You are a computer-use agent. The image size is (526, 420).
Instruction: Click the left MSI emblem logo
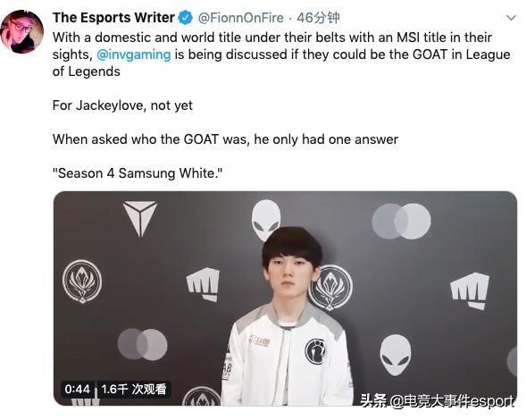82,281
